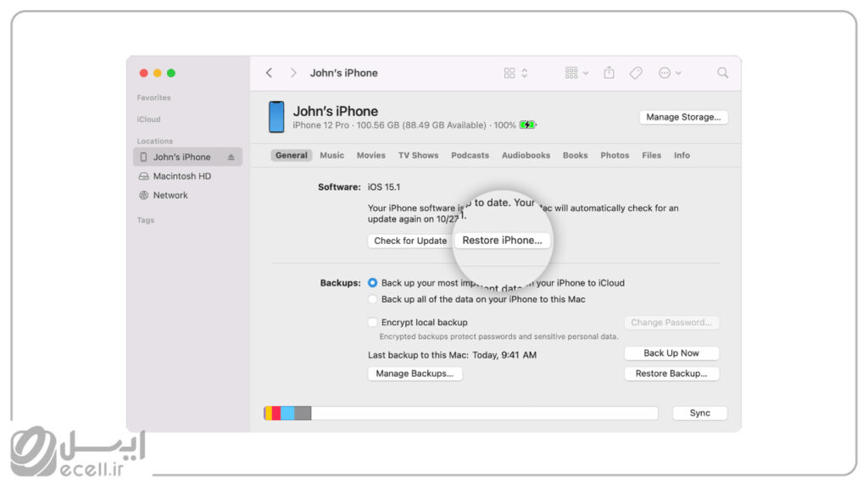The image size is (868, 488).
Task: Click the red segment of storage bar
Action: (x=276, y=413)
